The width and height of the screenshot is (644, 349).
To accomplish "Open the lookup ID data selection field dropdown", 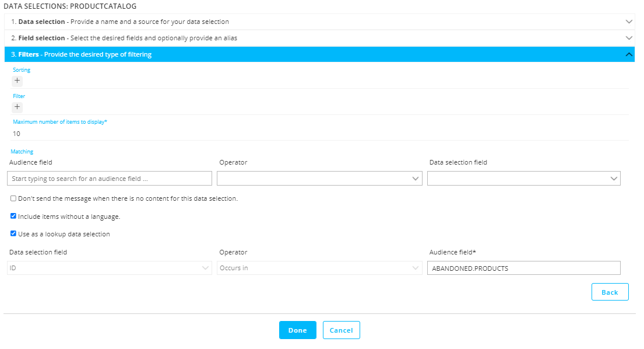I will 109,268.
